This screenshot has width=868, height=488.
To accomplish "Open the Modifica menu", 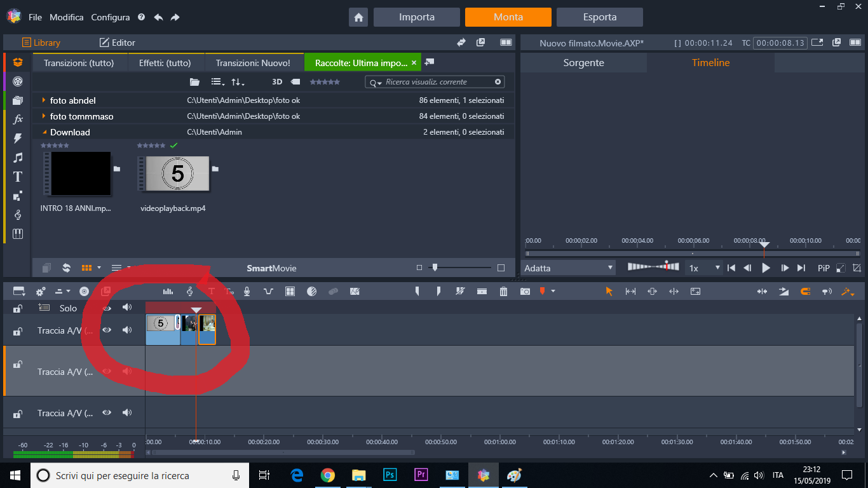I will [x=67, y=17].
